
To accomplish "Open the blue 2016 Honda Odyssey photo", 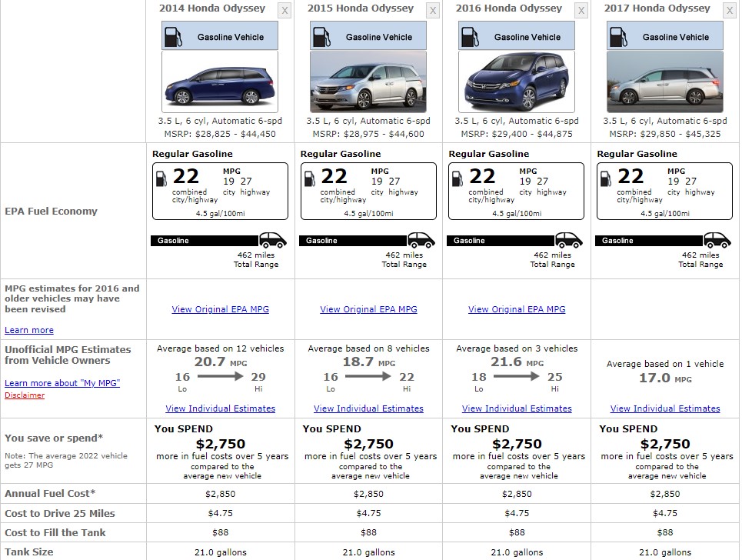I will click(516, 82).
